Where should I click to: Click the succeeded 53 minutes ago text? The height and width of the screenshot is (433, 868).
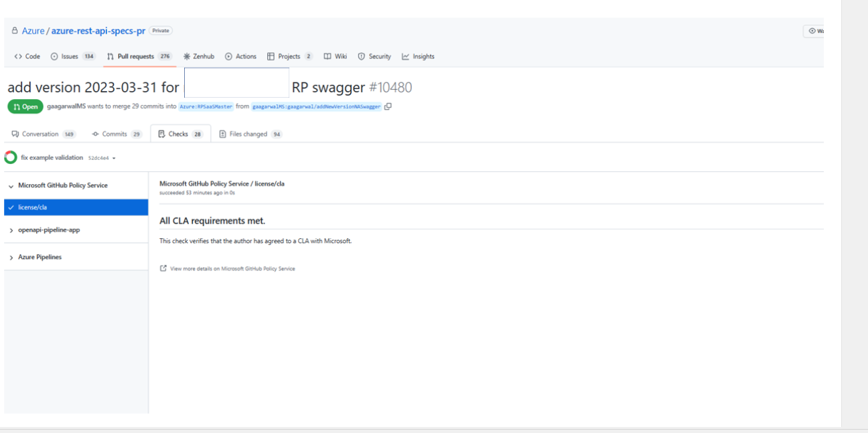(197, 193)
